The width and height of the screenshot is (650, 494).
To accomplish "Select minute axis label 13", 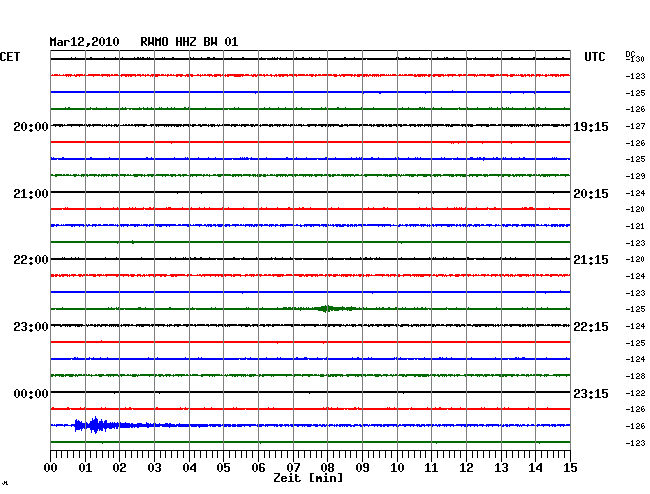I will point(501,468).
